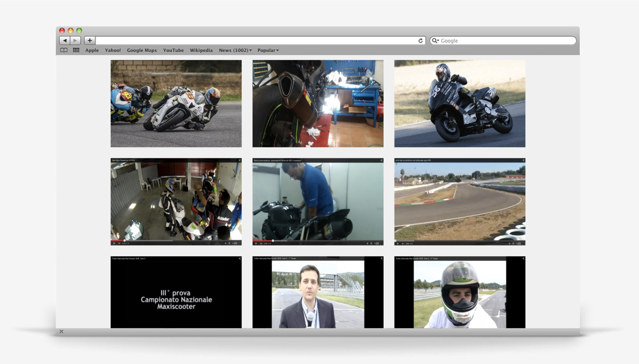This screenshot has width=639, height=364.
Task: Mute the Banco prova potenza video
Action: point(261,243)
